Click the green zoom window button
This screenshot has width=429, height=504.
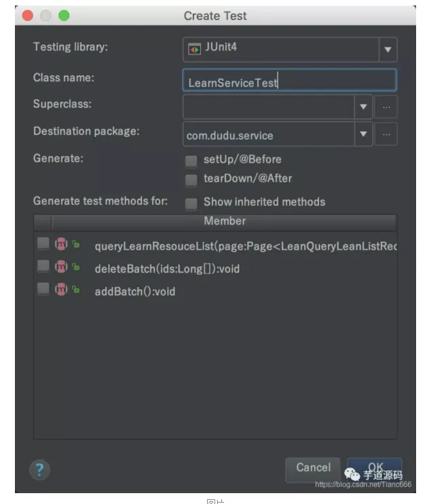point(64,16)
